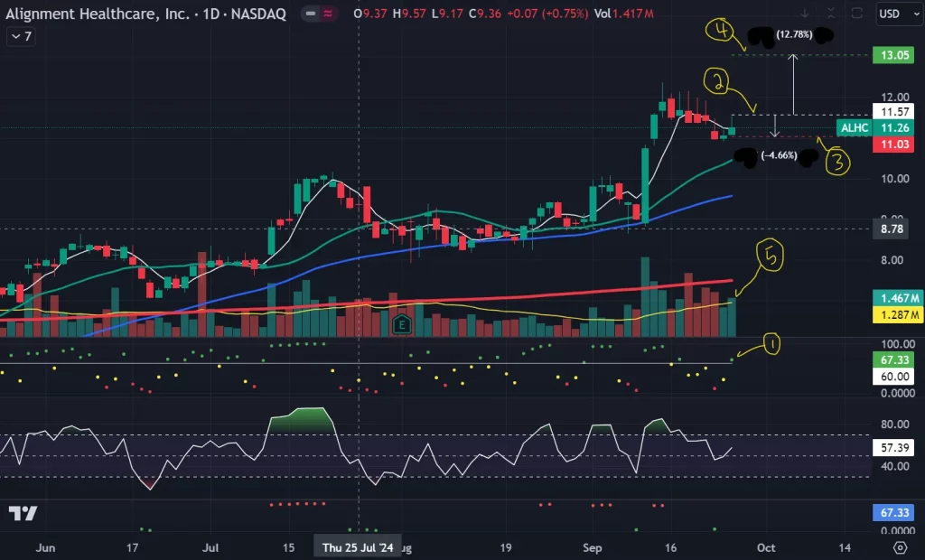
Task: Click the maximize pane square icon
Action: click(856, 13)
